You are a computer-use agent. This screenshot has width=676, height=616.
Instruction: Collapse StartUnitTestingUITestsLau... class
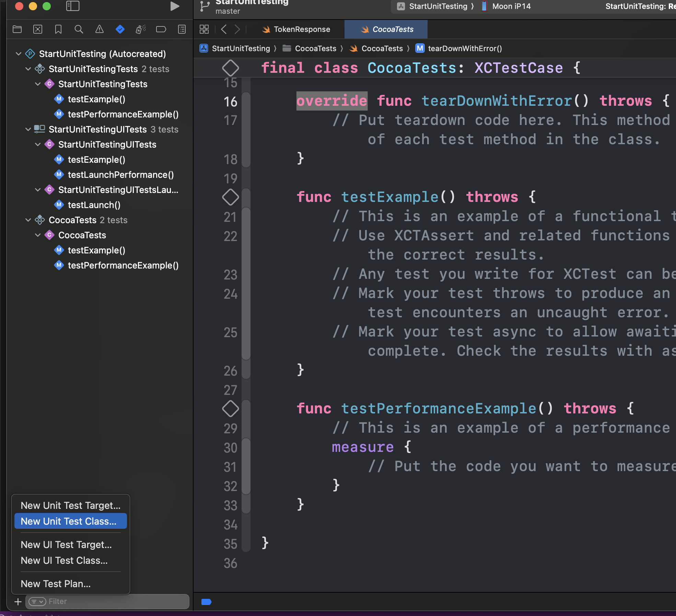[x=38, y=190]
